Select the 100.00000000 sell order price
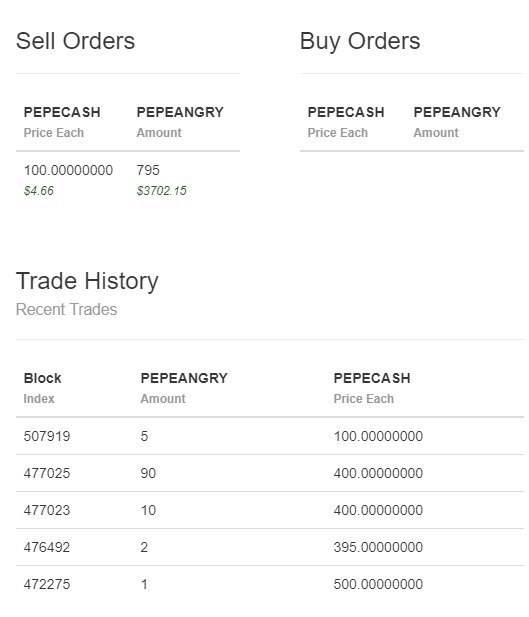This screenshot has height=617, width=529. pyautogui.click(x=68, y=170)
